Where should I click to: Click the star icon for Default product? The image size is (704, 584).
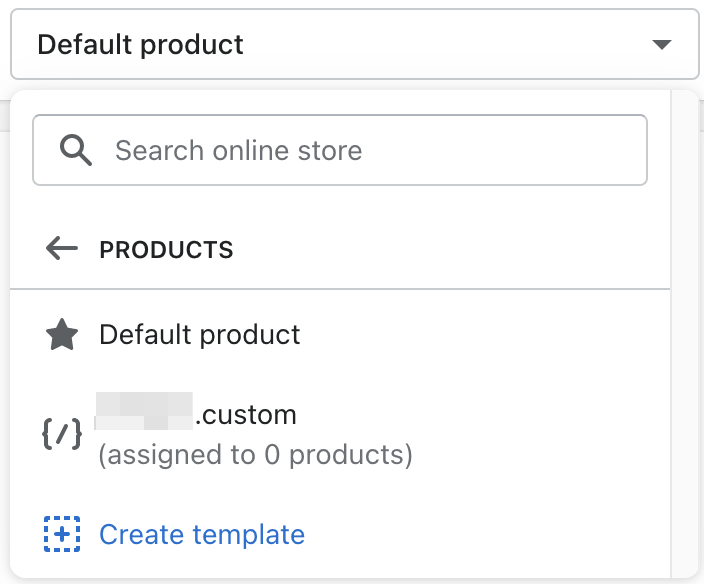63,335
